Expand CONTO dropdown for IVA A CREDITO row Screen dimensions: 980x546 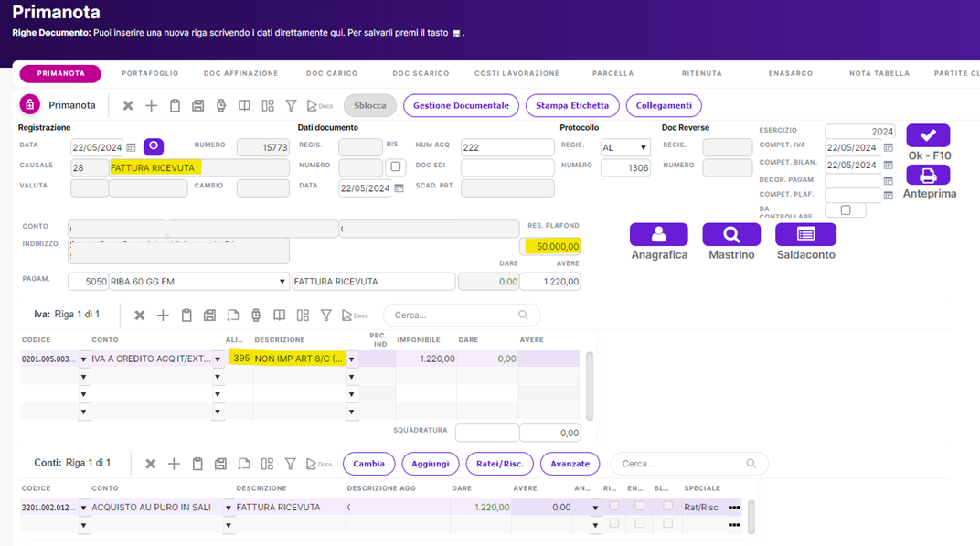click(x=218, y=359)
